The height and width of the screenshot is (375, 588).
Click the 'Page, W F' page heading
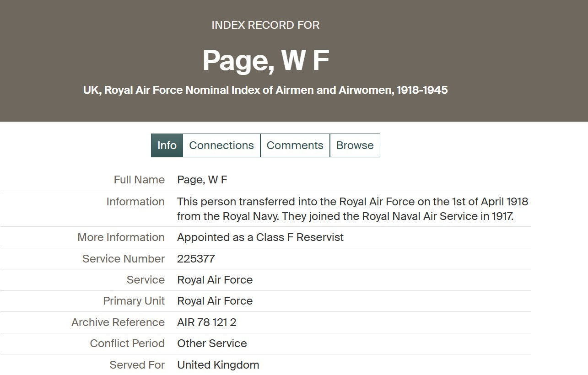(x=265, y=61)
